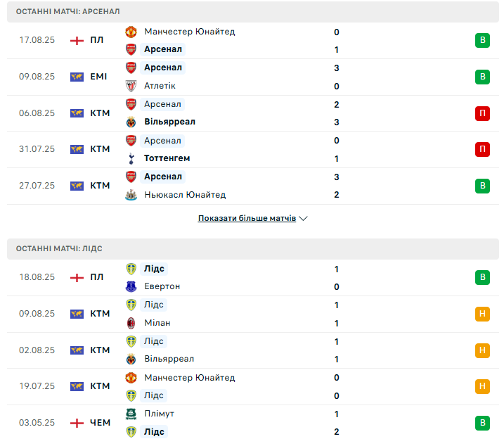This screenshot has height=439, width=504.
Task: Click Останні матчі: Арсенал header
Action: click(67, 11)
